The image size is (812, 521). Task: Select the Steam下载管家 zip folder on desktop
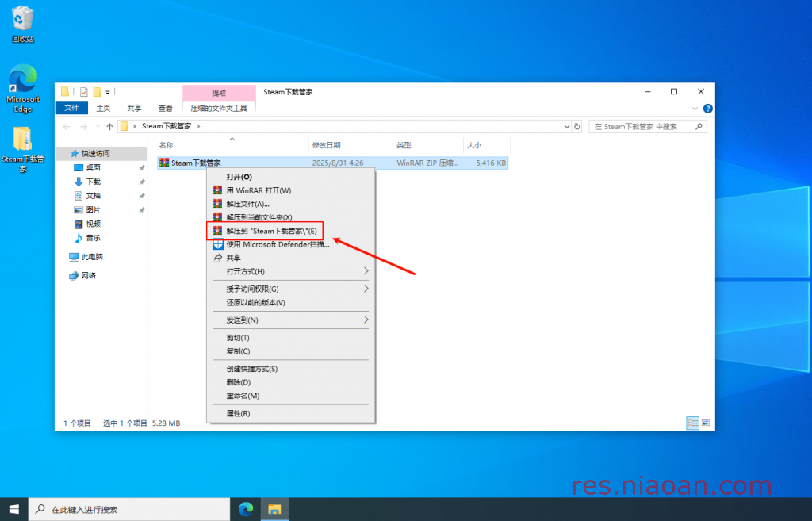[x=23, y=149]
